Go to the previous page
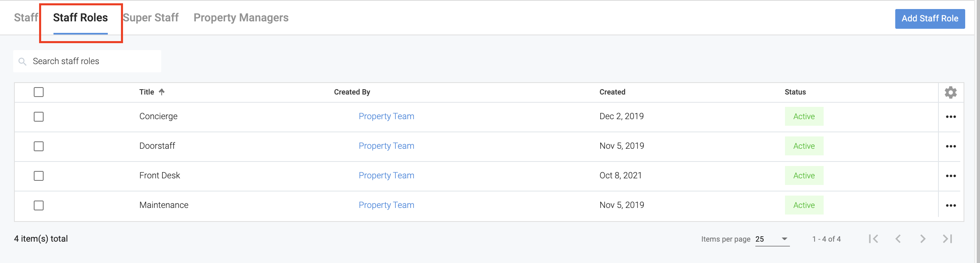The image size is (980, 263). (898, 239)
